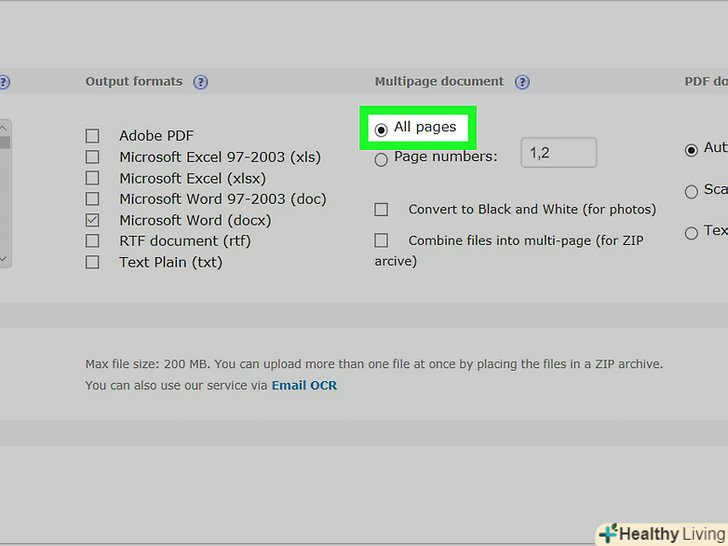Viewport: 728px width, 546px height.
Task: Enable Microsoft Excel 97-2003 (xls) format
Action: pos(92,157)
